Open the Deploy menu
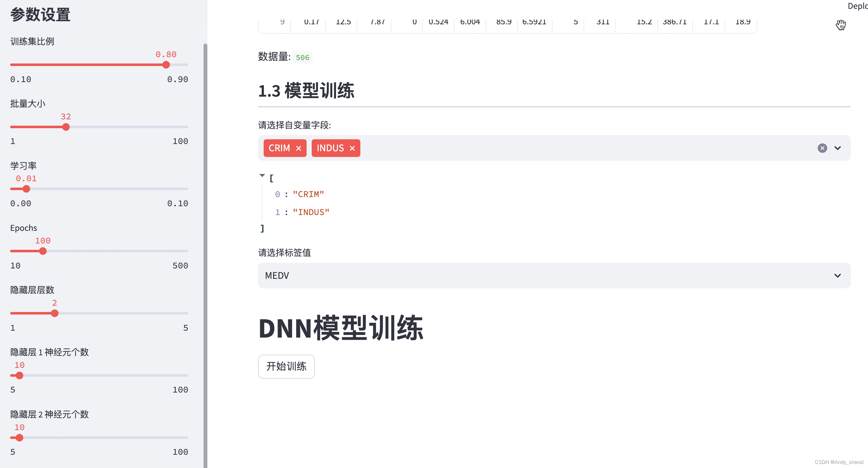Screen dimensions: 868x468 click(x=857, y=6)
